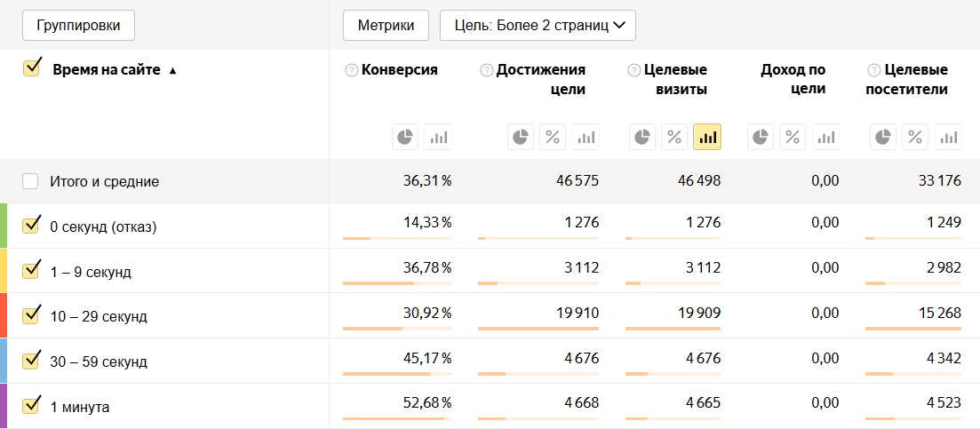Click help icon beside Целевые визиты header
Screen dimensions: 980x429
(634, 70)
